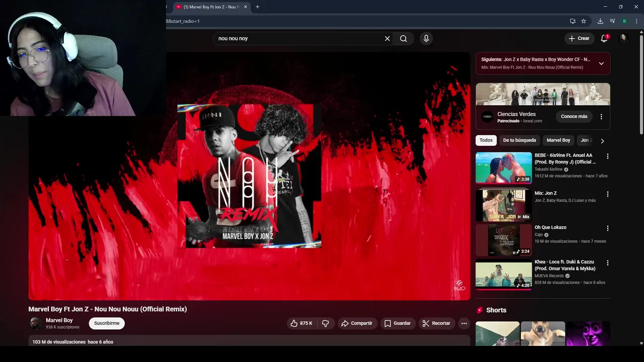The width and height of the screenshot is (644, 362).
Task: Open Chrome downloads icon
Action: point(600,21)
